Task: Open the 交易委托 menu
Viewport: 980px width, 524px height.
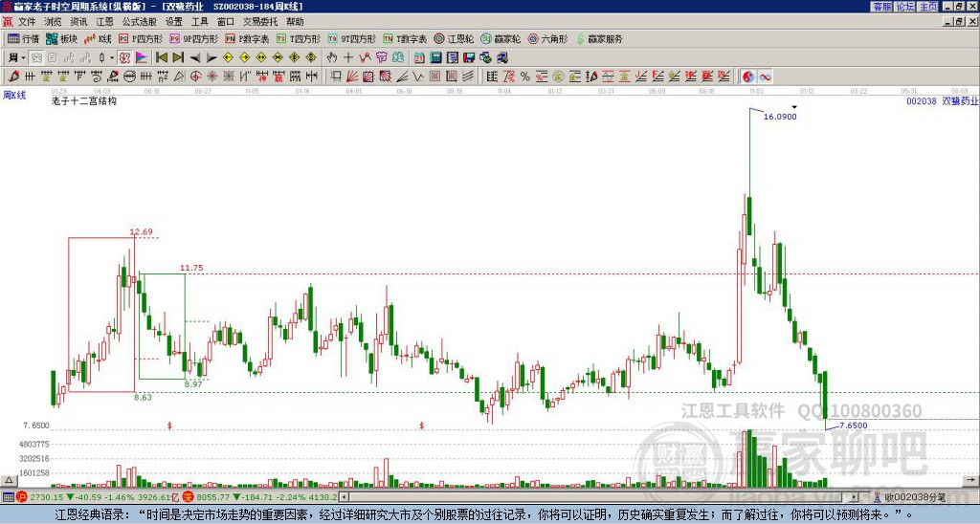Action: pyautogui.click(x=260, y=22)
